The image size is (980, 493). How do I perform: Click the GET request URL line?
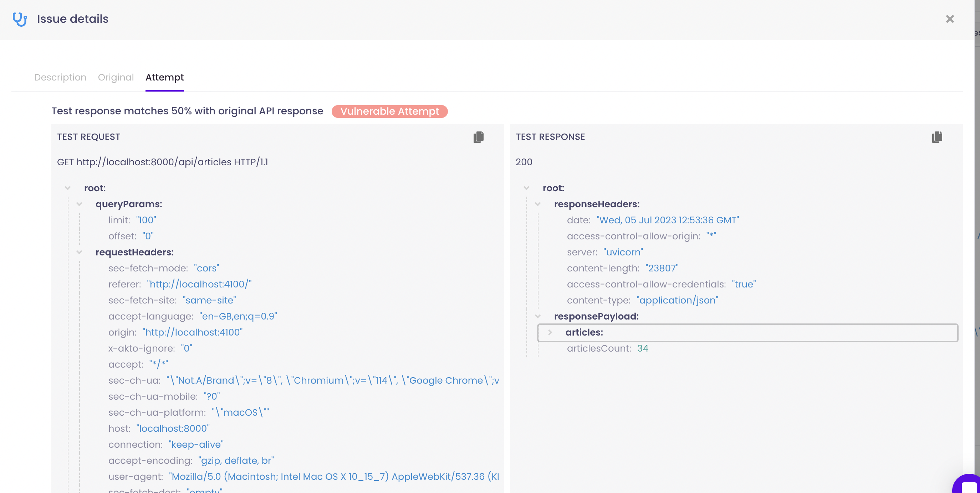tap(163, 162)
